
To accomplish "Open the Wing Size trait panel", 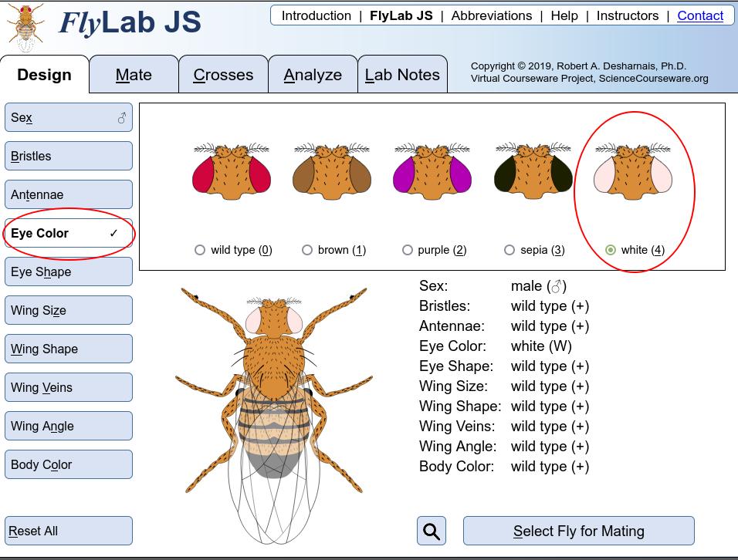I will pyautogui.click(x=69, y=311).
